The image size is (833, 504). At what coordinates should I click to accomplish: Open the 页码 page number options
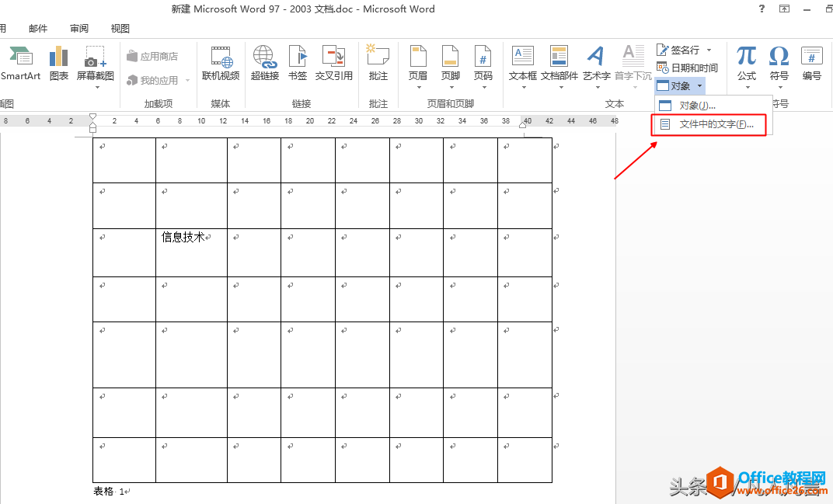(483, 66)
